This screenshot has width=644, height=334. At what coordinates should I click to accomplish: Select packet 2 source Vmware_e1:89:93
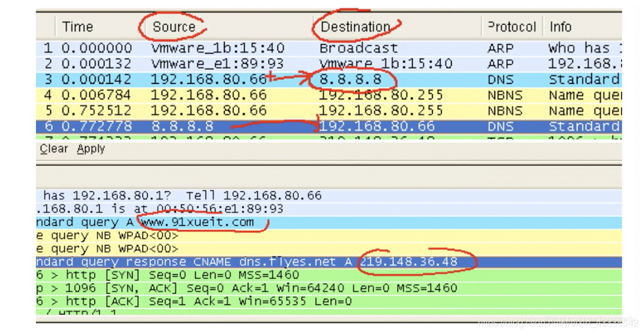217,64
